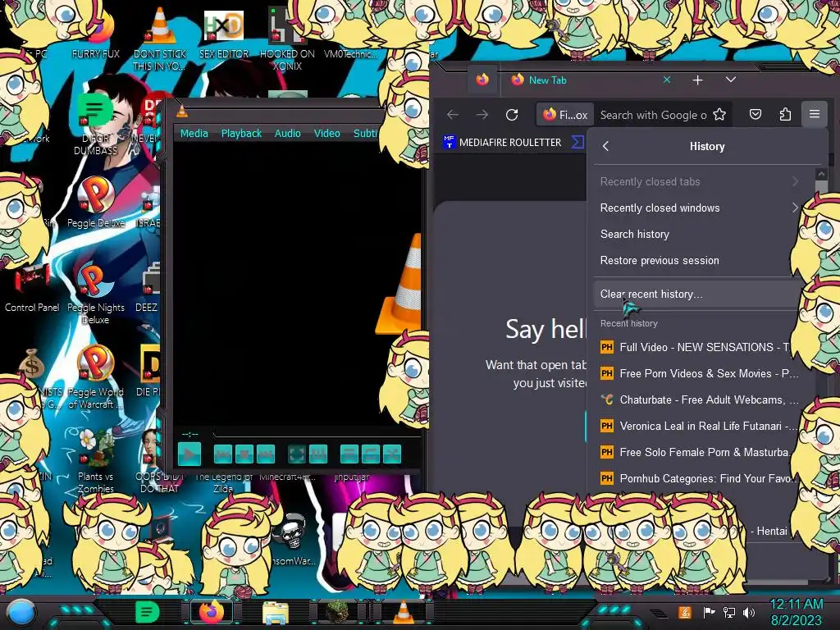Open the green chat-bubble app on taskbar
The image size is (840, 630).
click(x=148, y=612)
